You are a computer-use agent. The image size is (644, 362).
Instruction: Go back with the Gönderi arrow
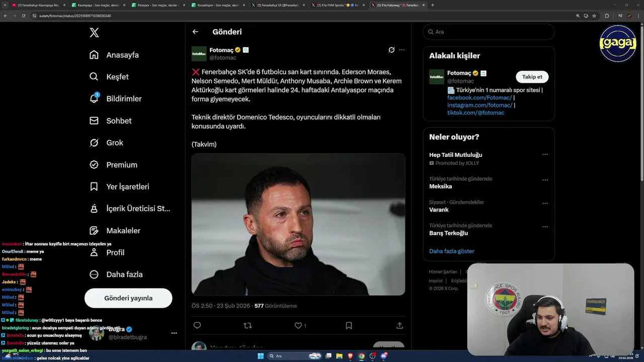[x=195, y=32]
